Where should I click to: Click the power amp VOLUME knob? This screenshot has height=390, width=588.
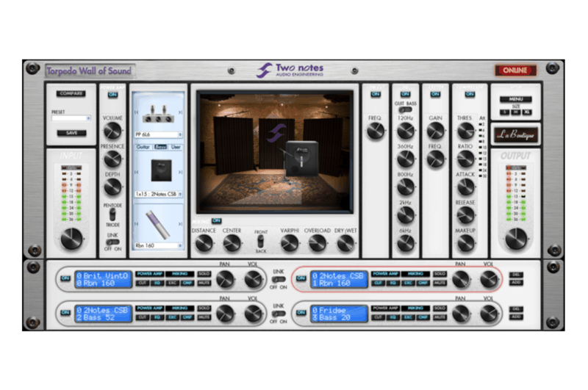coord(112,131)
